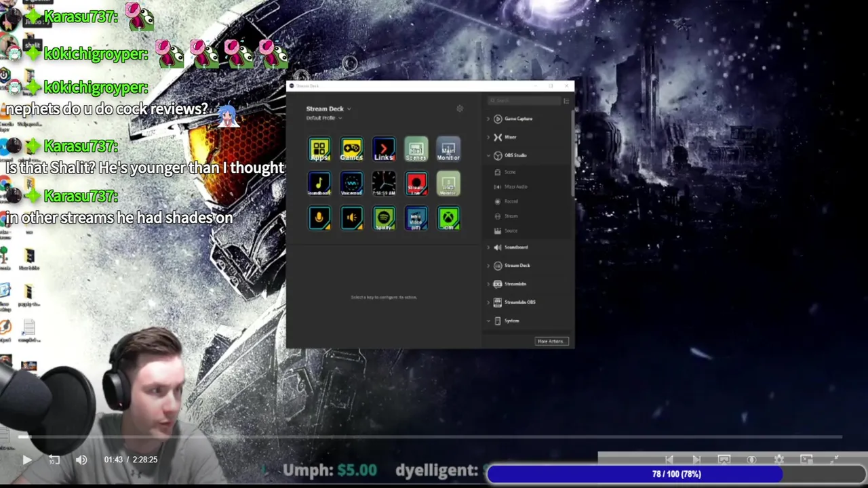
Task: Select the Voicemod key
Action: (351, 184)
